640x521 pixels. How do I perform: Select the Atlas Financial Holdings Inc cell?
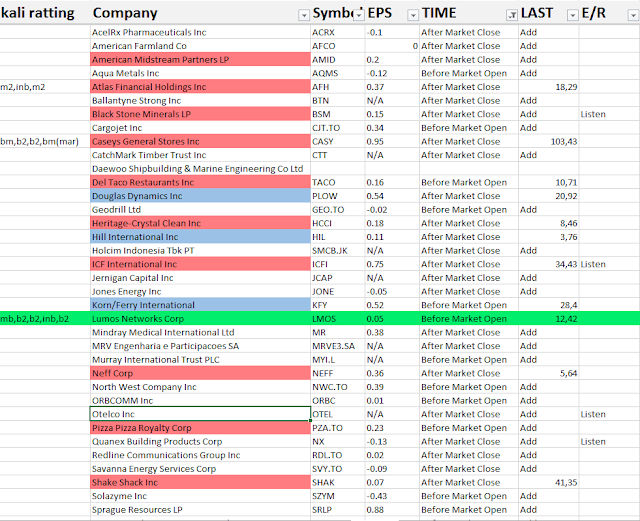[x=200, y=87]
